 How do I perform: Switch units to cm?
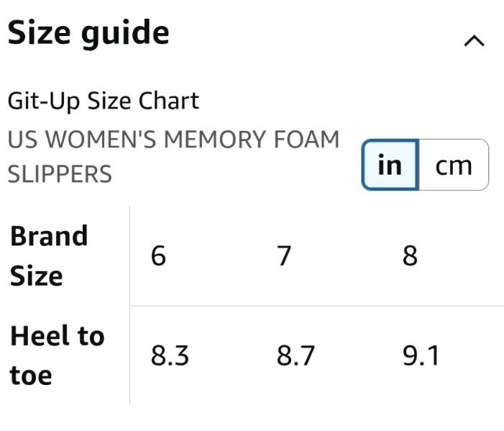tap(454, 165)
